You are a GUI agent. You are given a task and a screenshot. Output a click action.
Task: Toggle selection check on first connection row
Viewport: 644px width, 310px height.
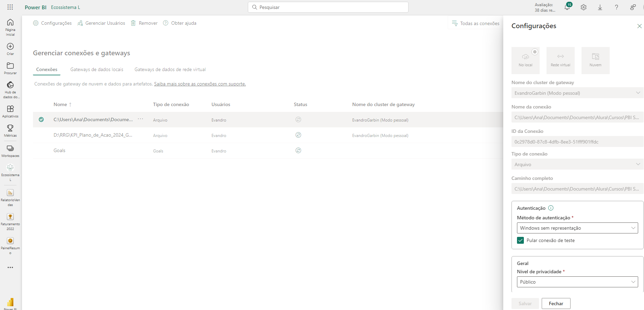41,119
